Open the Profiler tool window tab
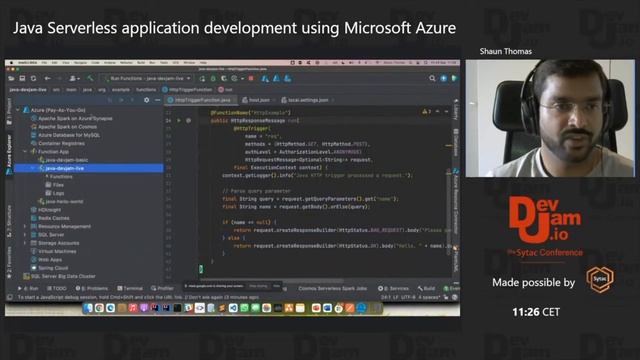Screen dimensions: 640x360 point(162,288)
